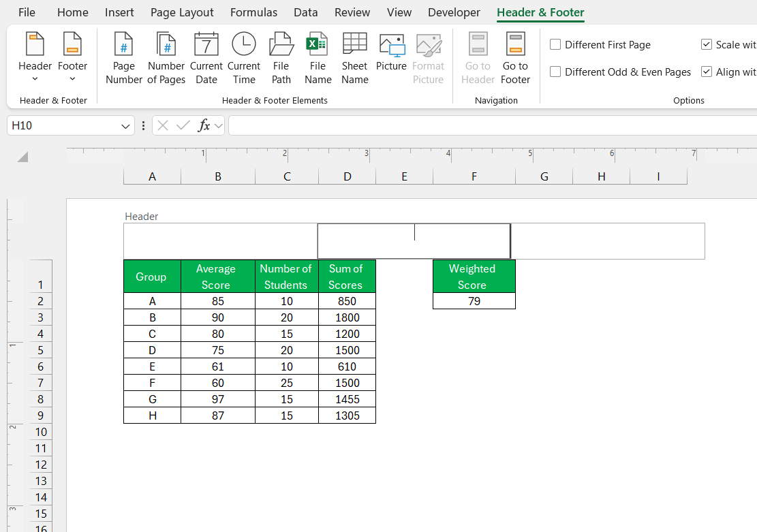Click the formula bar enter checkmark icon
757x532 pixels.
[x=183, y=125]
